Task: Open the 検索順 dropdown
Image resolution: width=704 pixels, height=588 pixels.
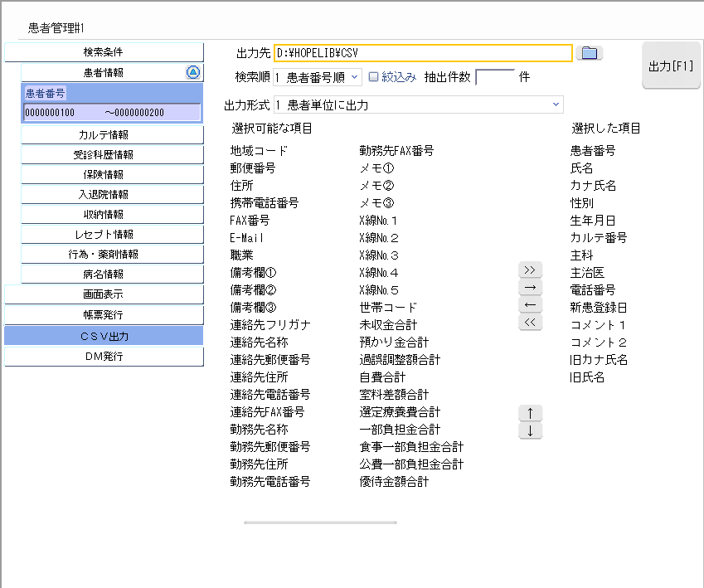Action: [318, 77]
